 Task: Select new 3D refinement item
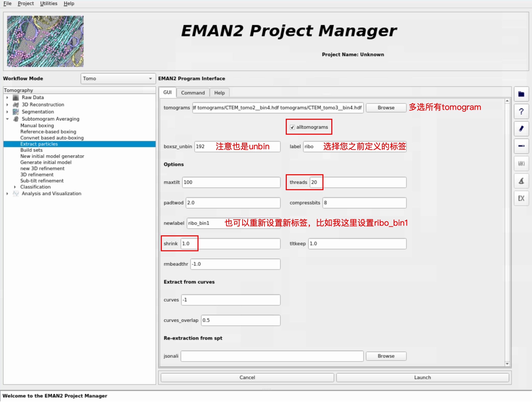42,168
